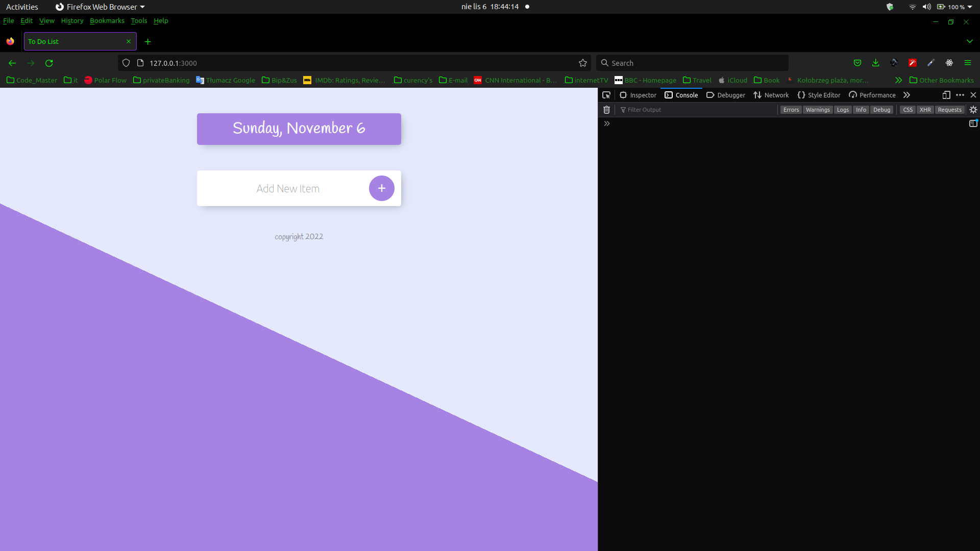The height and width of the screenshot is (551, 980).
Task: Click the bookmark this page star icon
Action: pos(583,63)
